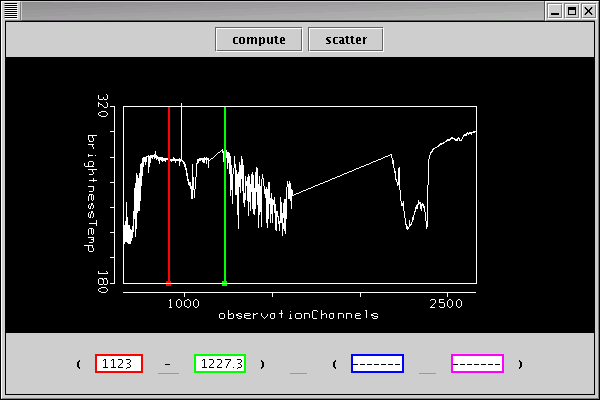Activate the magenta-bordered empty channel field
The width and height of the screenshot is (600, 400).
(x=478, y=363)
